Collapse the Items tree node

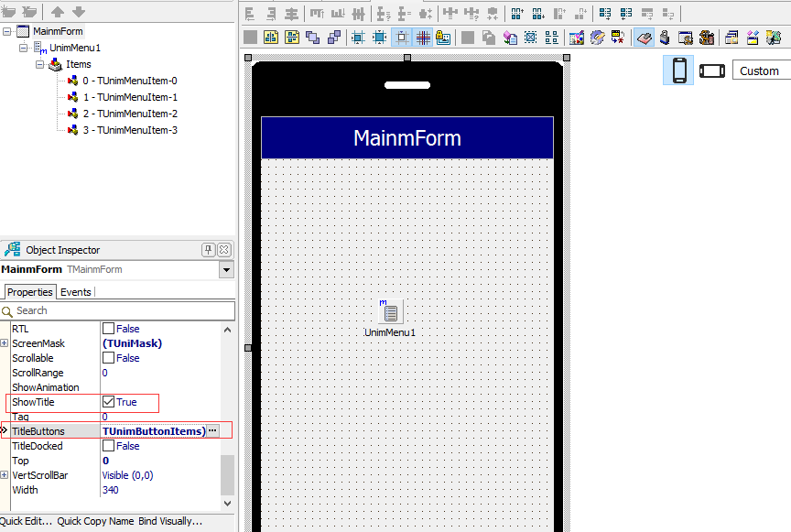40,65
